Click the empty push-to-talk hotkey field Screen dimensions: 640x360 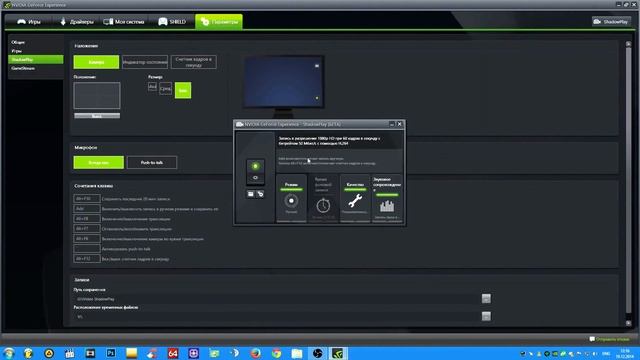87,249
